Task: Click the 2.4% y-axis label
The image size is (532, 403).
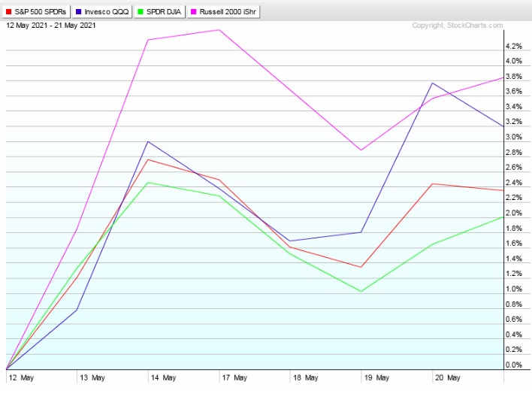Action: pos(514,183)
